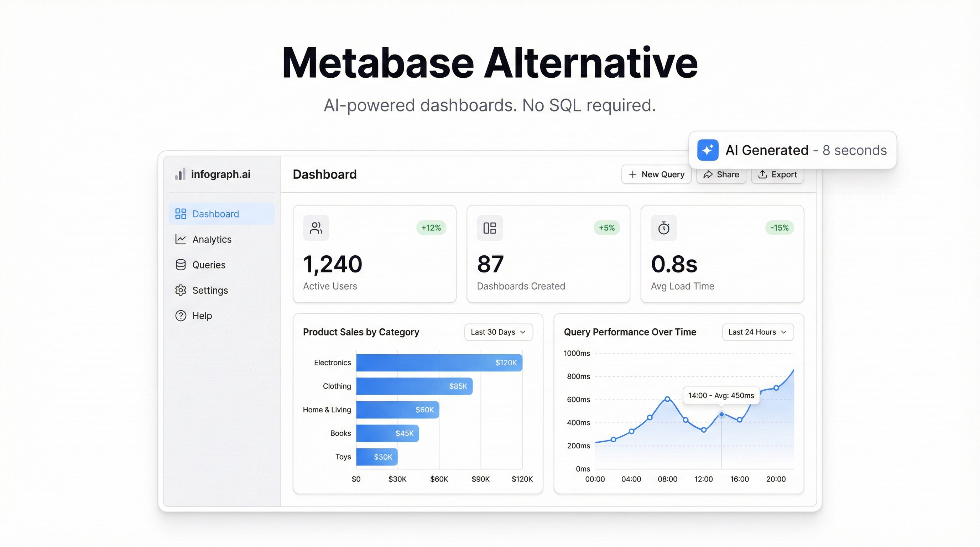Viewport: 980px width, 547px height.
Task: Click the stopwatch icon on Avg Load Time card
Action: click(663, 228)
